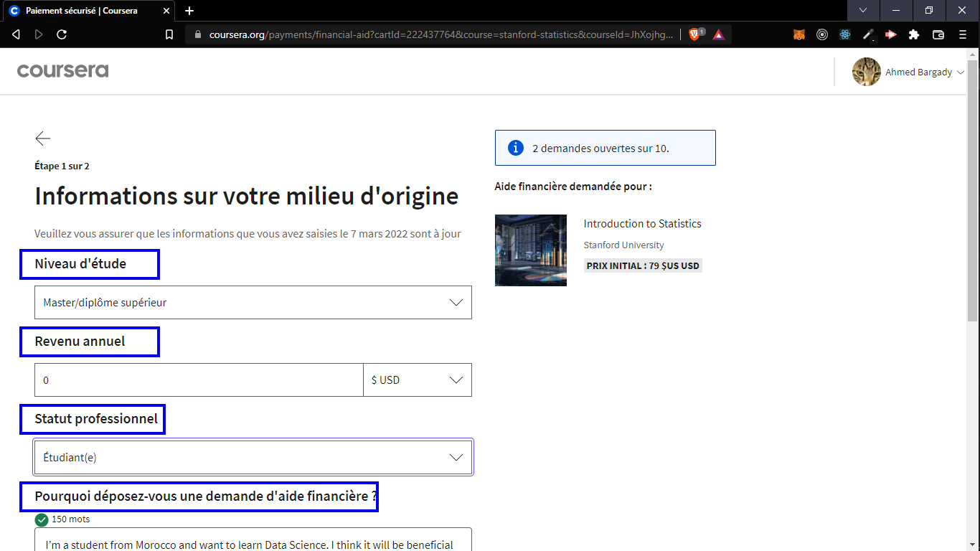Click the Revenu annuel input field
The image size is (980, 551).
point(199,380)
